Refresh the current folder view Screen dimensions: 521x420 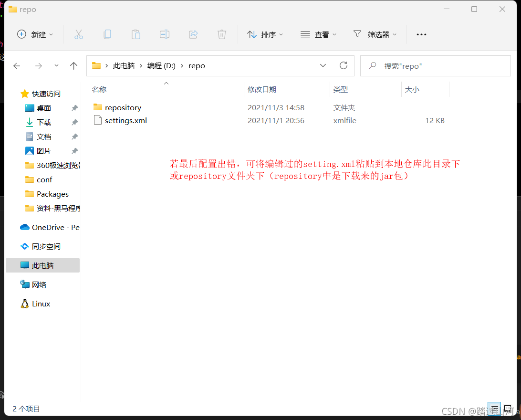coord(344,65)
